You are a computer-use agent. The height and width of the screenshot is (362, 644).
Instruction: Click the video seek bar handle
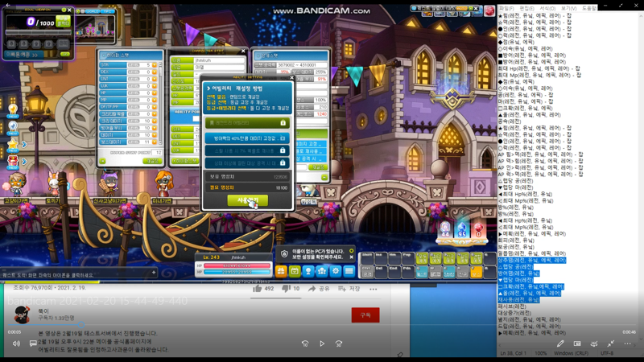pyautogui.click(x=81, y=324)
